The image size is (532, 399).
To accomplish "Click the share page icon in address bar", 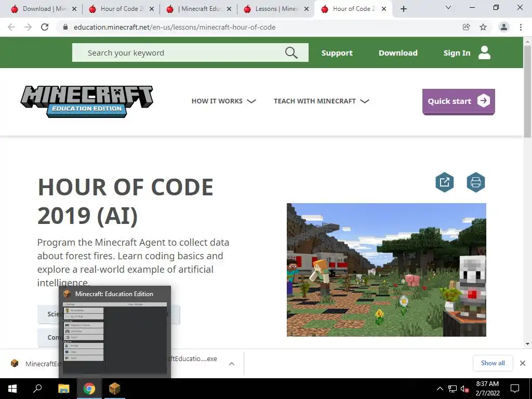I will 466,27.
